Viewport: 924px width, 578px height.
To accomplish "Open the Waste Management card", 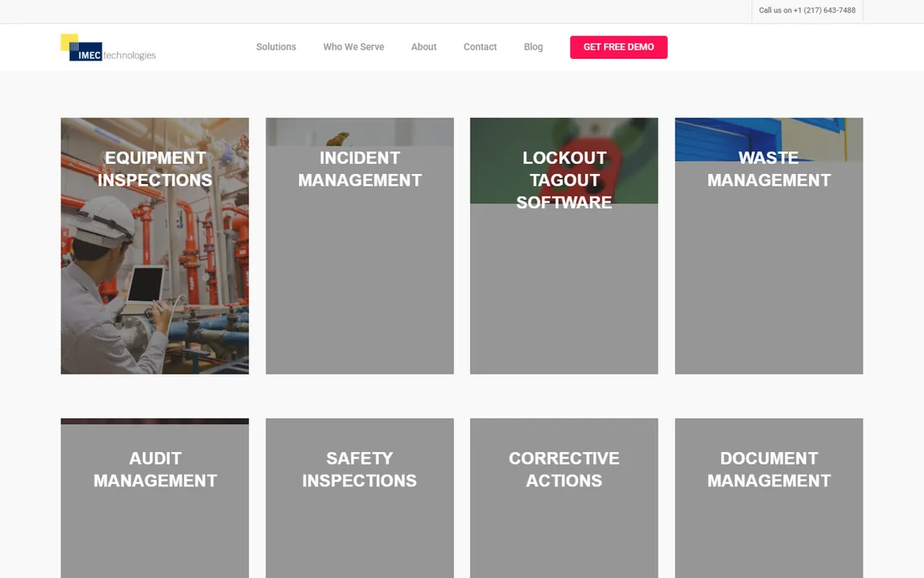I will (x=769, y=245).
